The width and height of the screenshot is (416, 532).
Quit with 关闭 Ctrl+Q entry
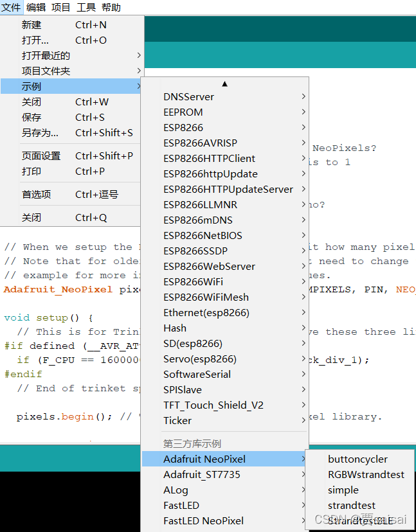click(x=71, y=217)
